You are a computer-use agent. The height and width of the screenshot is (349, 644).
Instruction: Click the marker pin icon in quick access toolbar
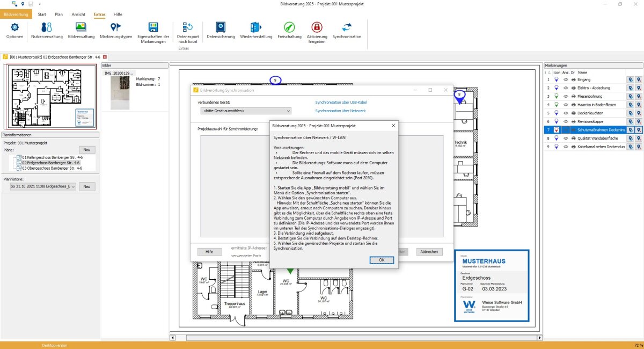[x=23, y=4]
